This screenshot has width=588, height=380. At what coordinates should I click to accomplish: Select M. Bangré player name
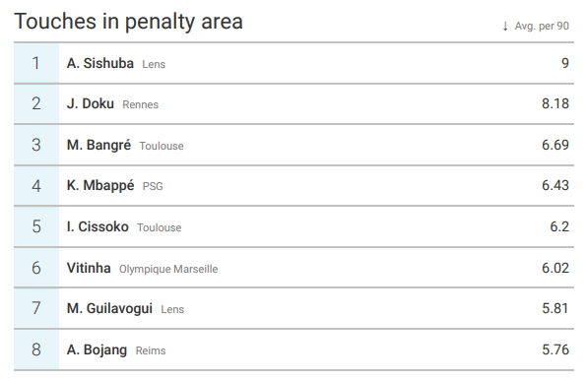coord(99,145)
